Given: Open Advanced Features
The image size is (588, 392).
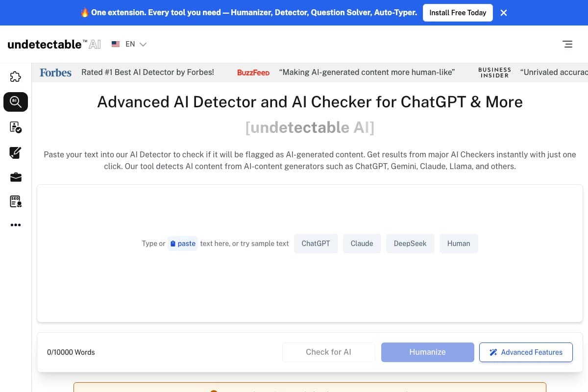Looking at the screenshot, I should [x=526, y=352].
